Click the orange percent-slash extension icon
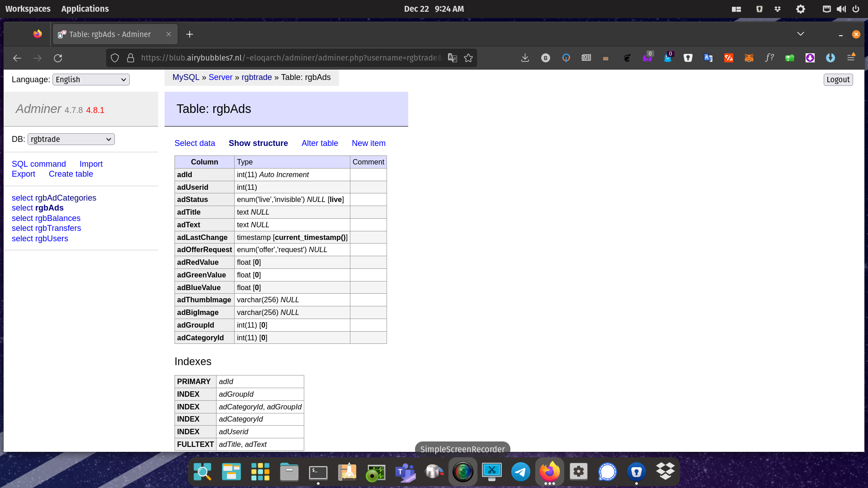 click(729, 58)
